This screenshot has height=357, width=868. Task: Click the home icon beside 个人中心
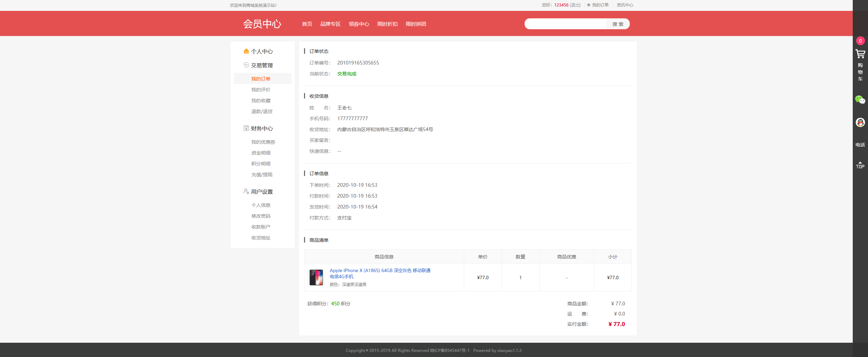(246, 51)
